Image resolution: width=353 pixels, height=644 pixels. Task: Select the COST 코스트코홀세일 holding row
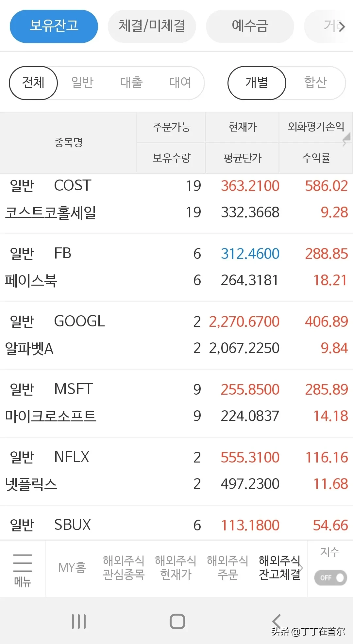point(176,199)
